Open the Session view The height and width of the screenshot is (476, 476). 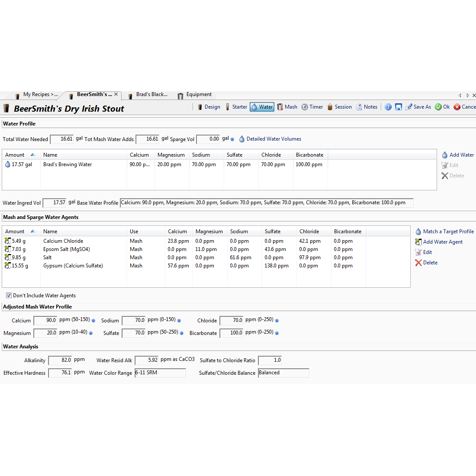(339, 107)
